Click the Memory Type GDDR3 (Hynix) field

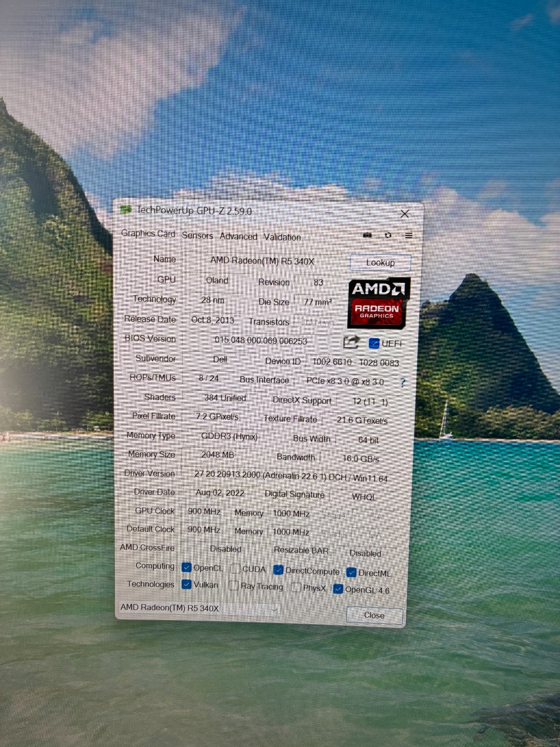click(229, 436)
